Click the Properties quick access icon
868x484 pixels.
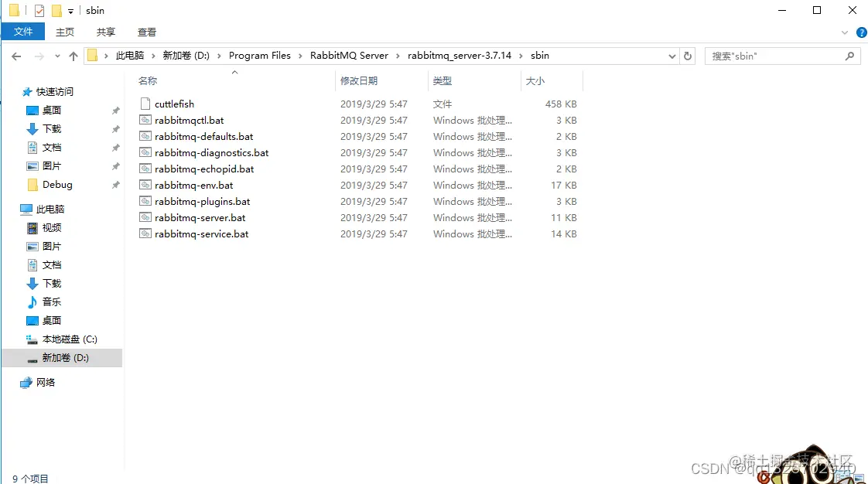coord(39,11)
